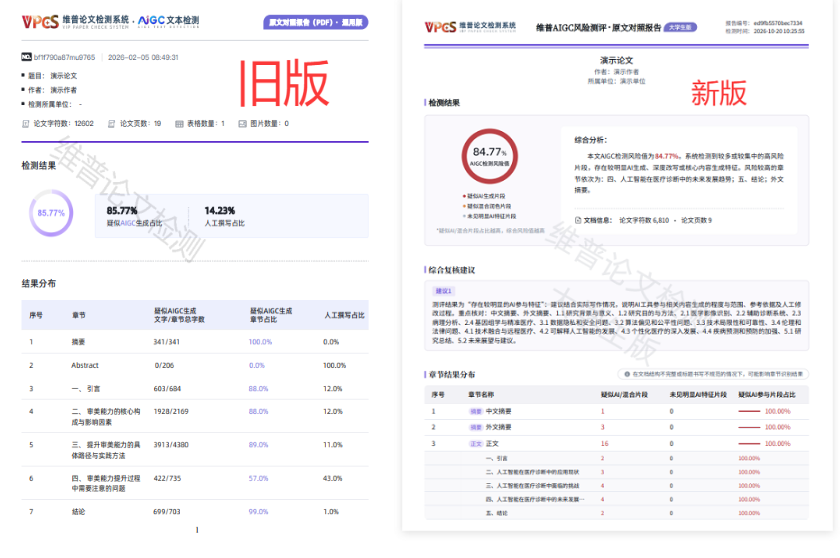Click 作者: 演示作者 in old report
The width and height of the screenshot is (840, 558).
[x=52, y=90]
